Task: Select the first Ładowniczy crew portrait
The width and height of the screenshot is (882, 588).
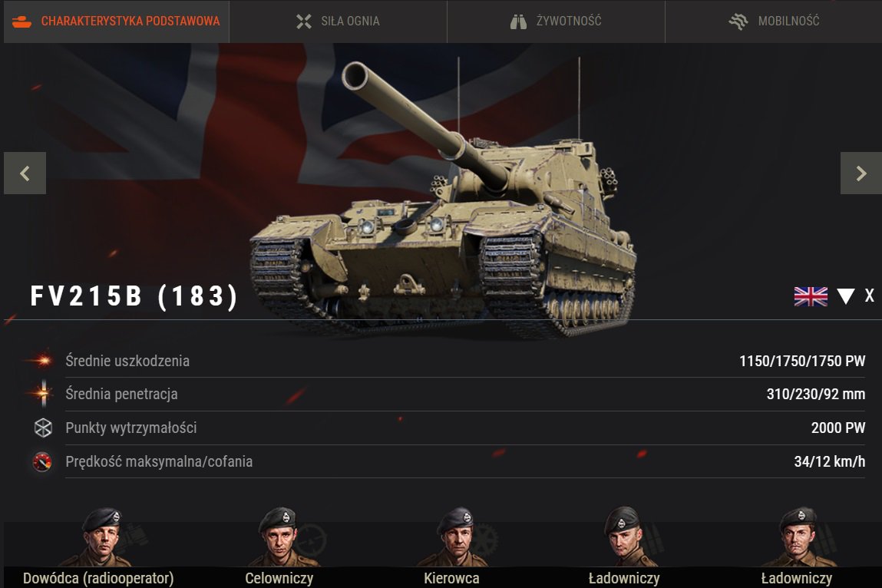Action: (626, 537)
